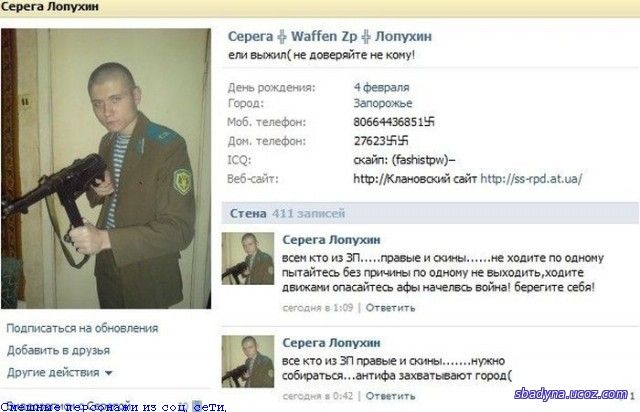Click 'Добавить в друзья' link
640x412 pixels.
click(58, 350)
